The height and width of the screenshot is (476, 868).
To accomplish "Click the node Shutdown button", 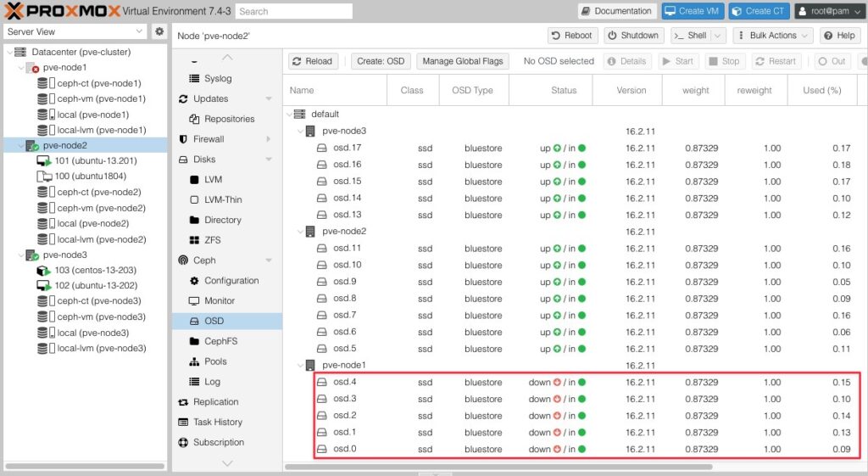I will point(634,36).
